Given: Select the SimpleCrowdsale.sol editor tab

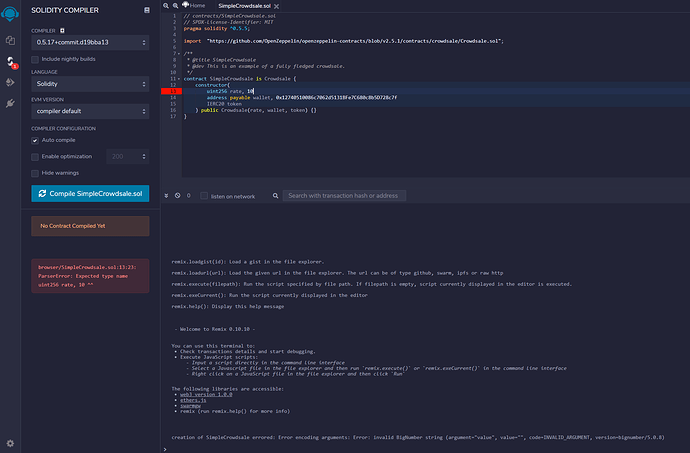Looking at the screenshot, I should click(x=244, y=6).
